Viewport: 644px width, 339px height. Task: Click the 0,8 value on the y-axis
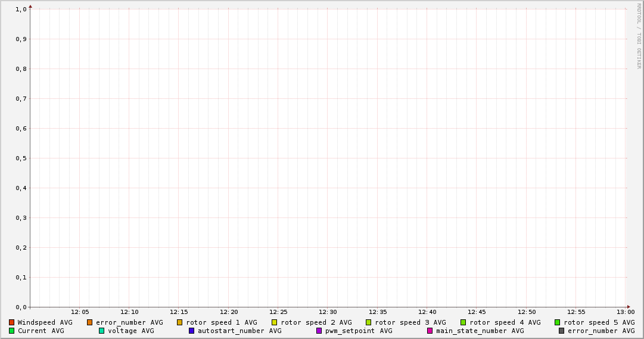21,69
